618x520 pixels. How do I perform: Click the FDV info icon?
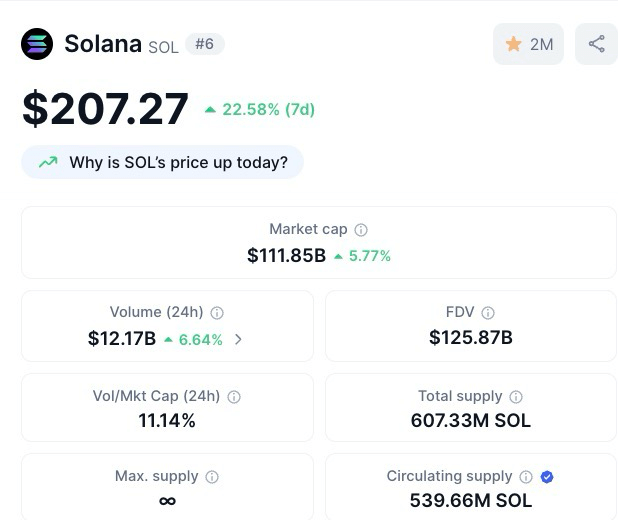point(488,313)
